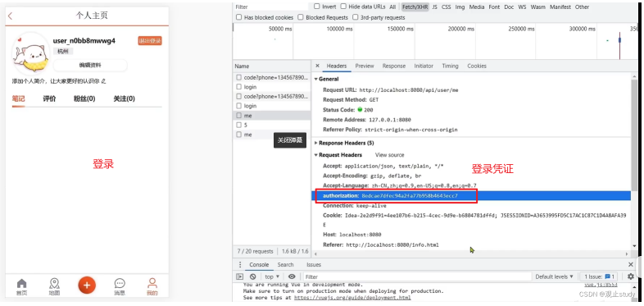The image size is (644, 306).
Task: Switch to the 粉丝(0) tab
Action: pyautogui.click(x=84, y=98)
